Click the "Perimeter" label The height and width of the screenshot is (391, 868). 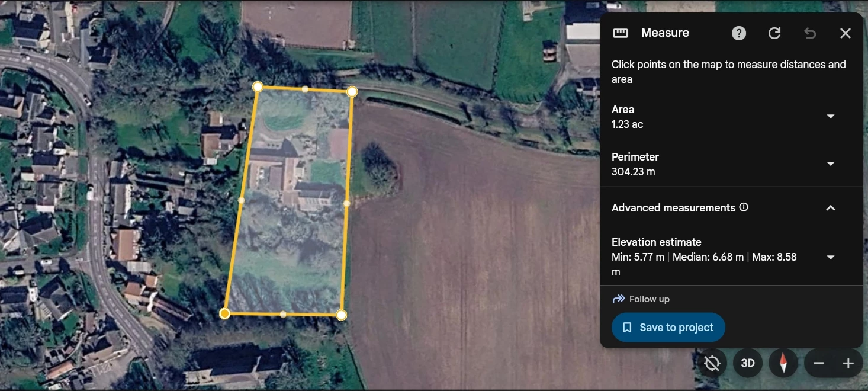click(x=635, y=157)
